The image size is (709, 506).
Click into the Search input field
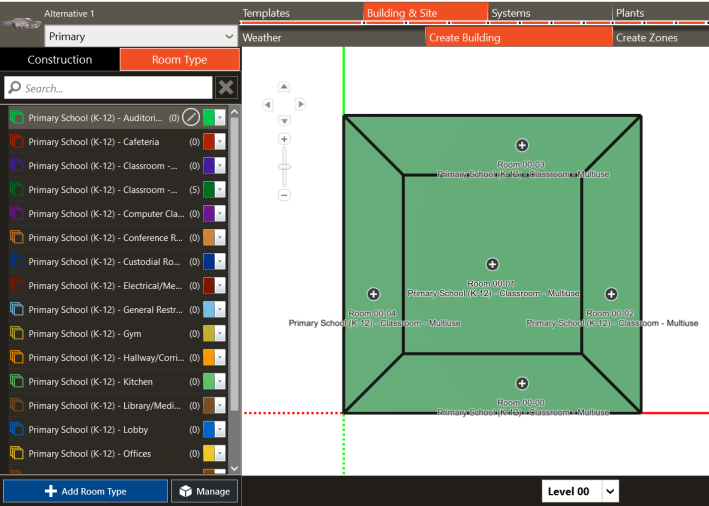109,88
